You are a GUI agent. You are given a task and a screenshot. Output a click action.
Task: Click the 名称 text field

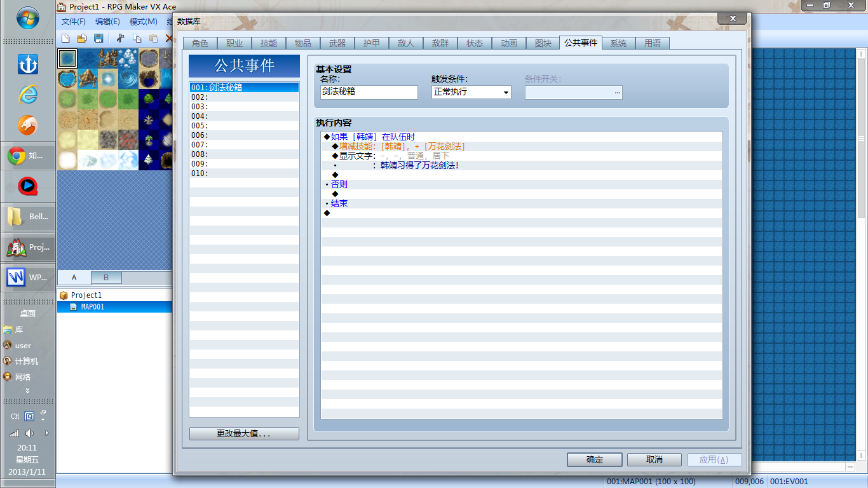[x=369, y=92]
